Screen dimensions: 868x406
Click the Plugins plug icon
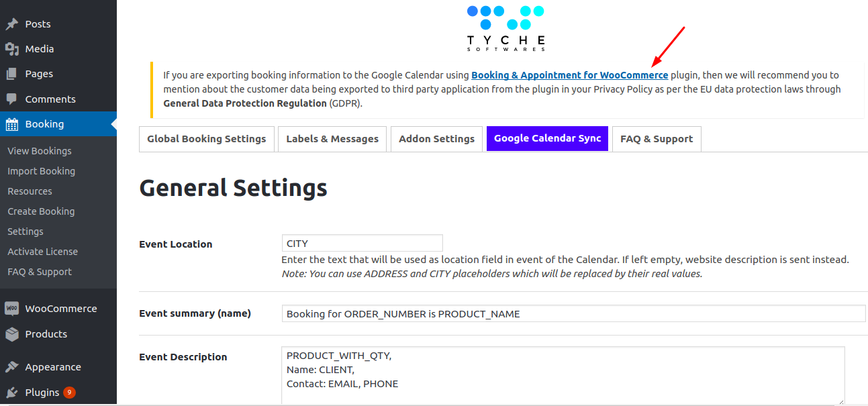click(11, 393)
